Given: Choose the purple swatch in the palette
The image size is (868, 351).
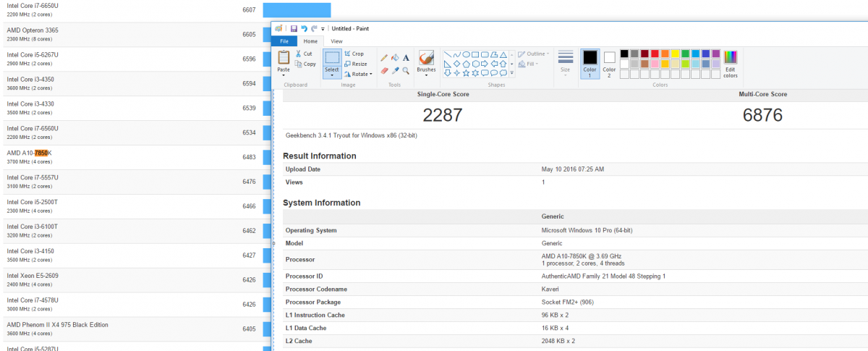Looking at the screenshot, I should click(x=715, y=54).
